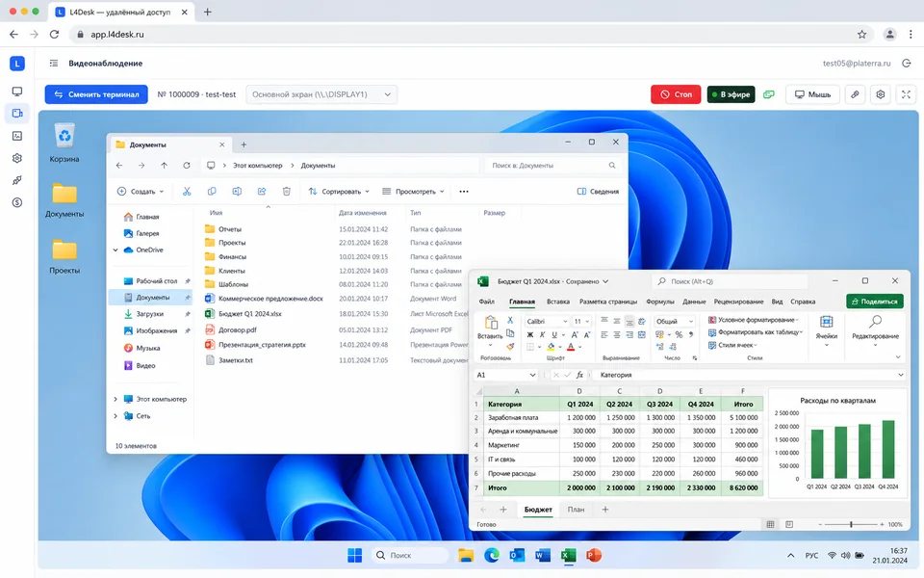Click the Поиск в: Документы search field
924x578 pixels.
click(x=552, y=166)
